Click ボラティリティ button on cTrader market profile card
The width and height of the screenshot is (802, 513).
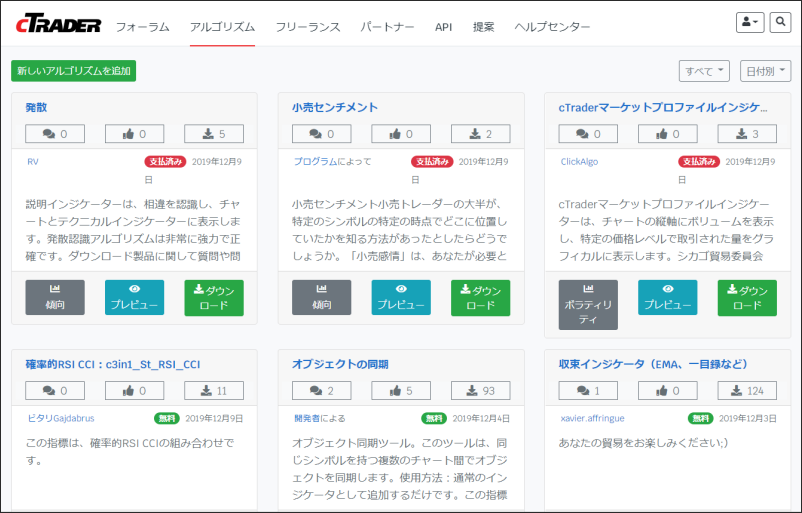coord(588,305)
